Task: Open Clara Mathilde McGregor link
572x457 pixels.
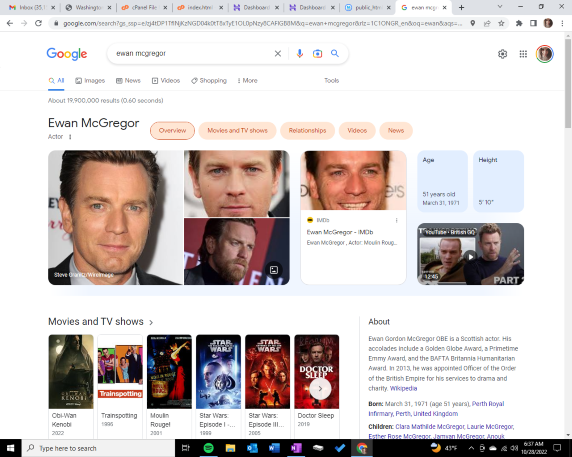Action: (x=429, y=426)
